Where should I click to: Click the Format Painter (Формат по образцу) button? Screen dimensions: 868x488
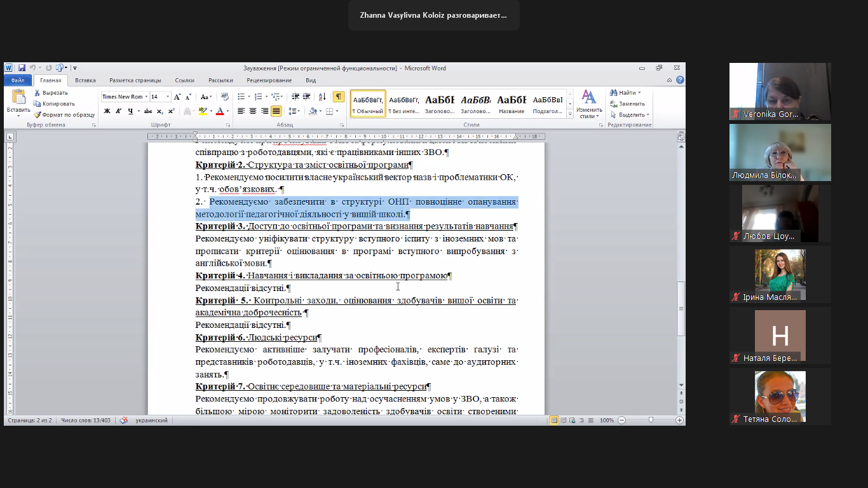pos(64,115)
